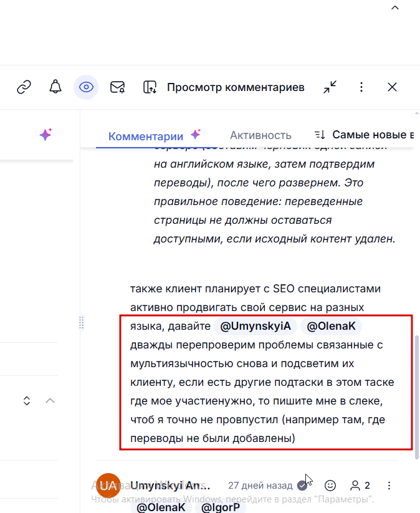Viewport: 420px width, 513px height.
Task: Collapse the top section with the chevron-up
Action: 395,7
